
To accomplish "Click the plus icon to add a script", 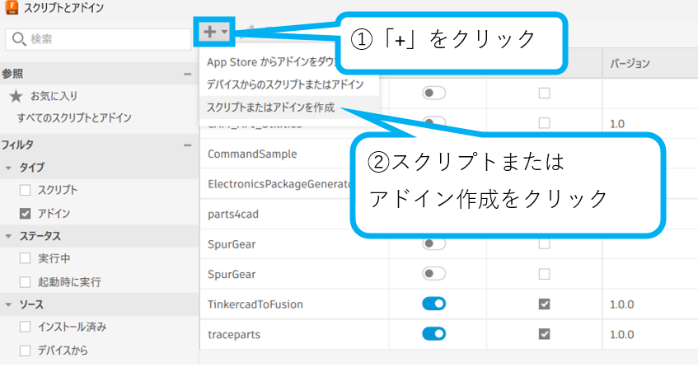I will pyautogui.click(x=210, y=32).
